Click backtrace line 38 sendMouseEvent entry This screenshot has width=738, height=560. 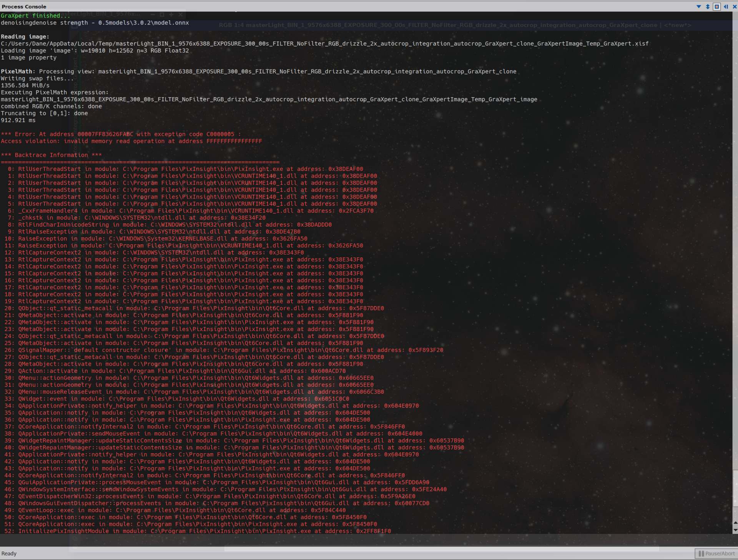click(213, 434)
